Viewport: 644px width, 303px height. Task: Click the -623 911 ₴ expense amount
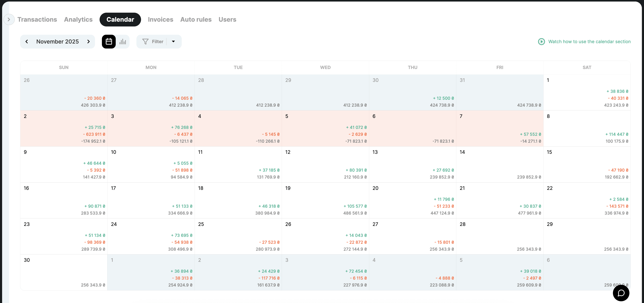(94, 134)
